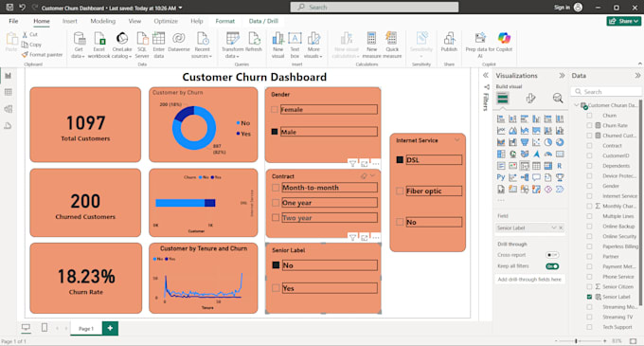Toggle Cross-report drill through switch

click(552, 255)
